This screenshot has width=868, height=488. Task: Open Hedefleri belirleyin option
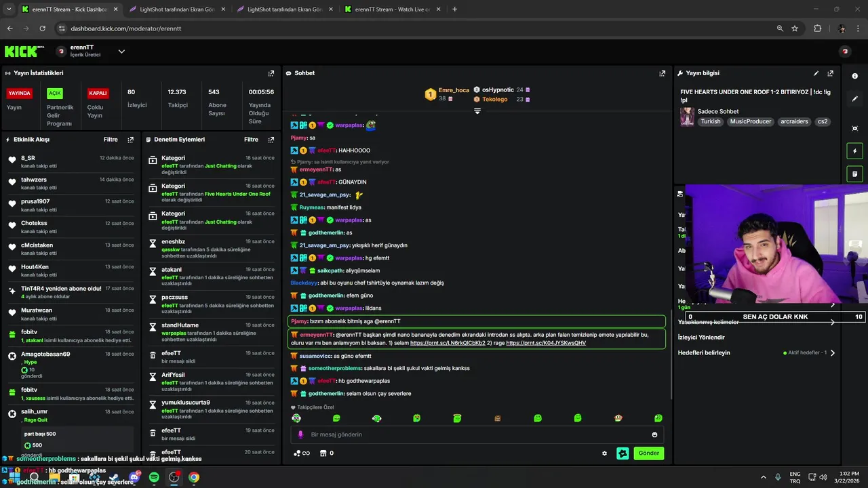704,353
